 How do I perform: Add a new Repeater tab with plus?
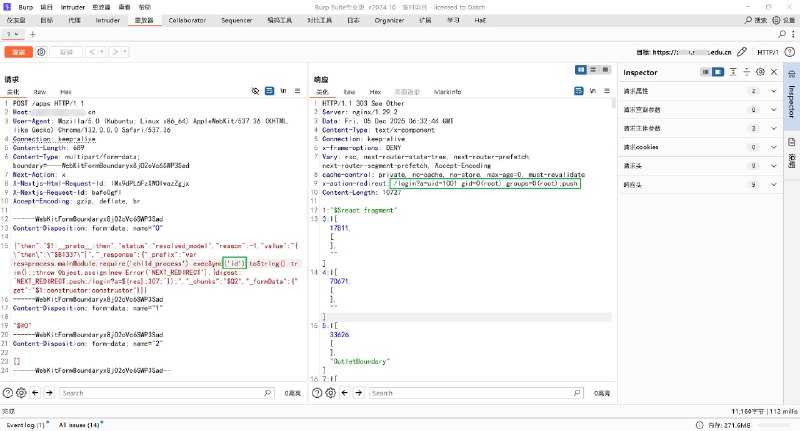tap(32, 34)
